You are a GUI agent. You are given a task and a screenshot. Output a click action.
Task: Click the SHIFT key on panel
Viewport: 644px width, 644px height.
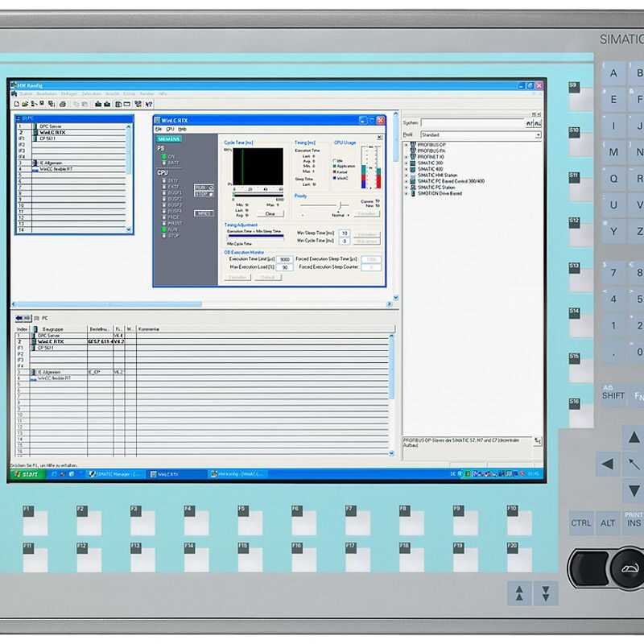tap(613, 395)
